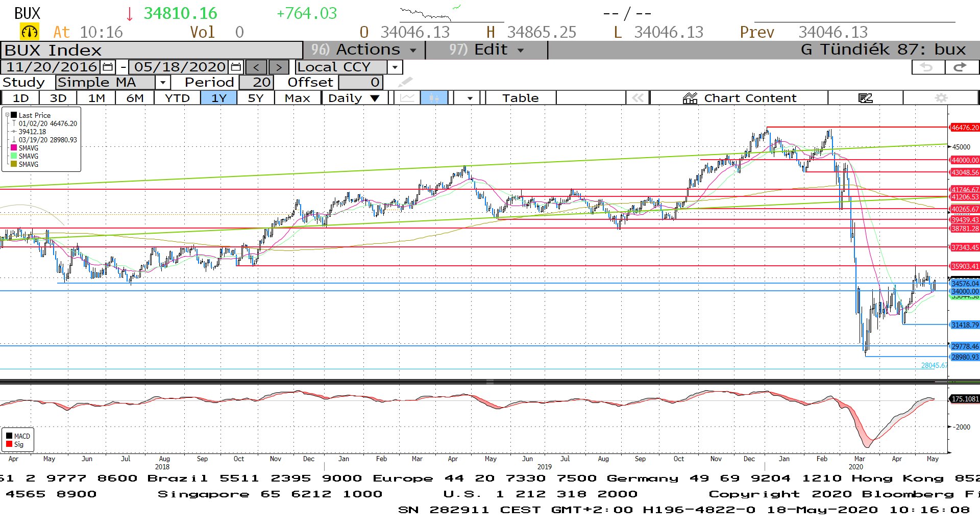Viewport: 980px width, 530px height.
Task: Click the MACD value 175.1081 label
Action: (x=965, y=399)
